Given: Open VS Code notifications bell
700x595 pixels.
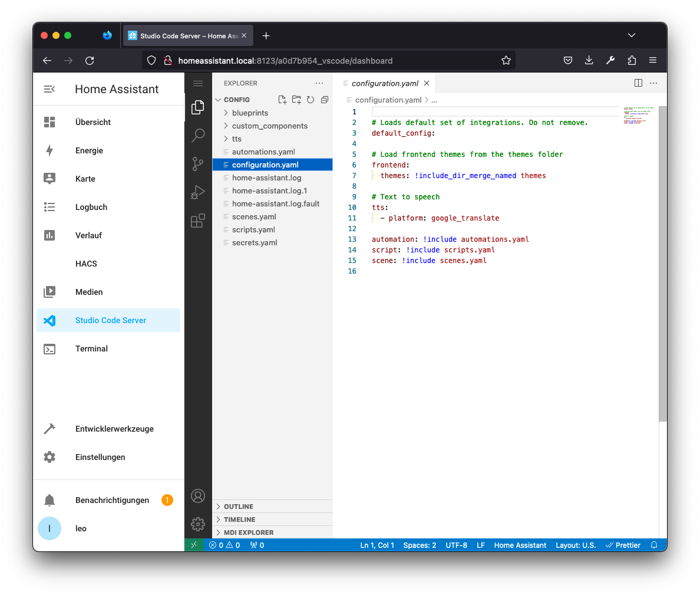Looking at the screenshot, I should pyautogui.click(x=654, y=545).
